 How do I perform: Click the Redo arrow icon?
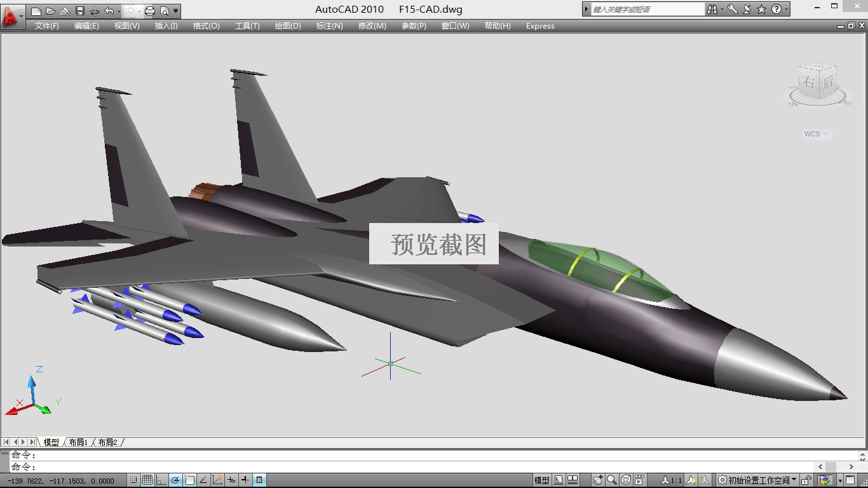[x=128, y=11]
